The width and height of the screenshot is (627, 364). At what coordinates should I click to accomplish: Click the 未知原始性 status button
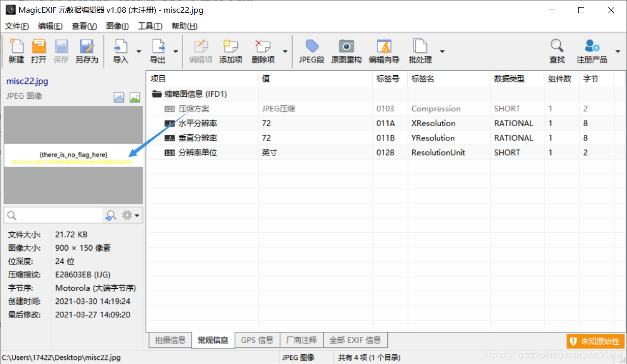point(595,341)
